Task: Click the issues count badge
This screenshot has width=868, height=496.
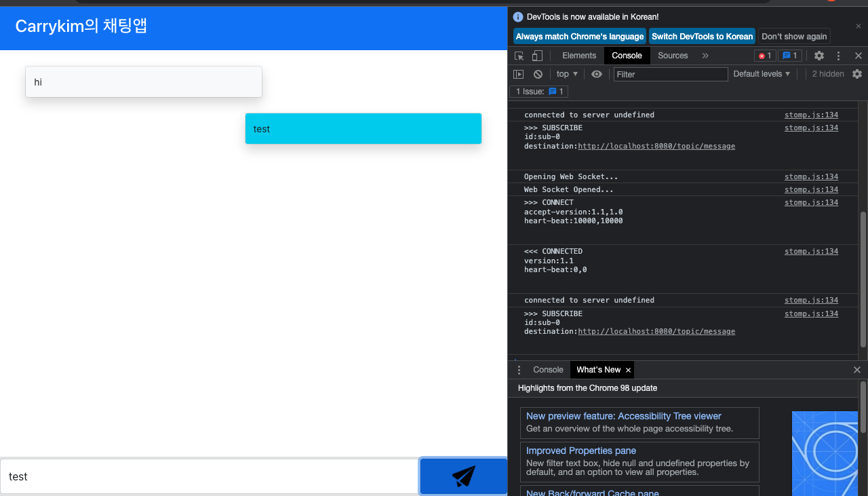Action: pyautogui.click(x=789, y=55)
